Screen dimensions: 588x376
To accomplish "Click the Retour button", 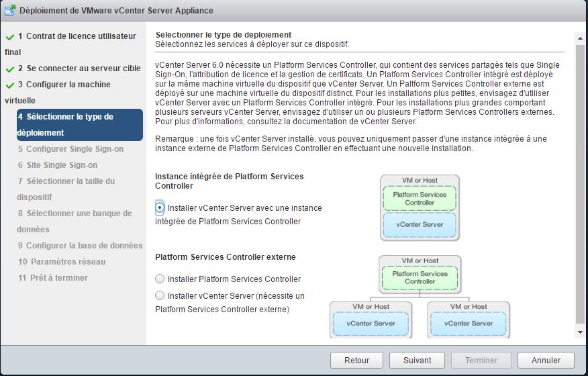I will click(x=356, y=361).
